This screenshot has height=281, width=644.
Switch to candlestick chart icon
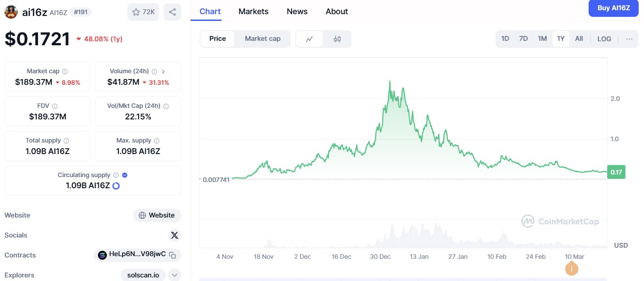coord(337,39)
